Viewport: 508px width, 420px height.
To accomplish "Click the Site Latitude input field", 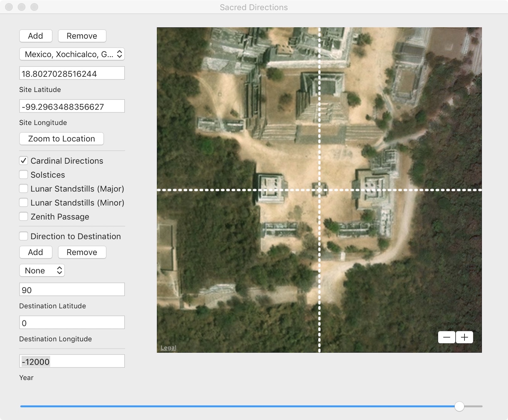I will point(72,73).
